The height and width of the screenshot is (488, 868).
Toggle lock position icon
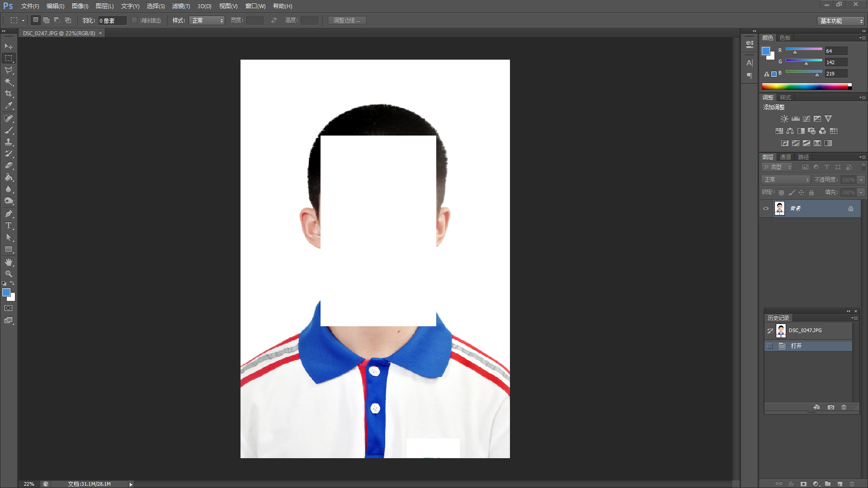[802, 192]
